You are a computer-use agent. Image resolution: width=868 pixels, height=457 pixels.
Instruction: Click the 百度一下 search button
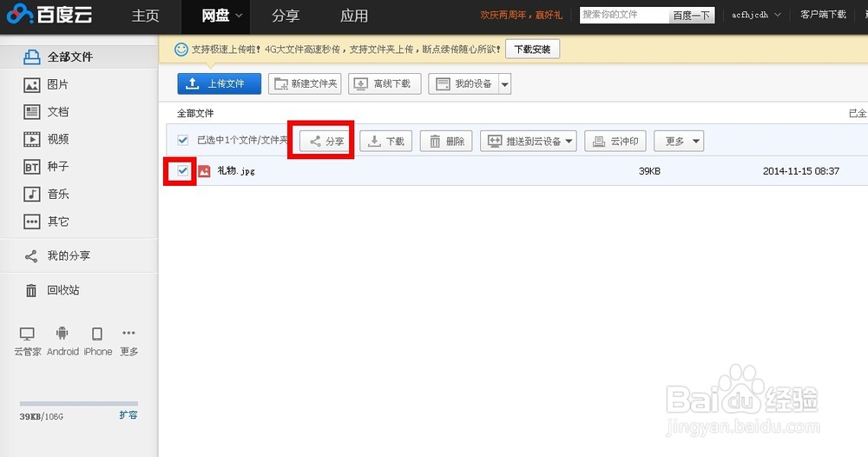(x=692, y=16)
